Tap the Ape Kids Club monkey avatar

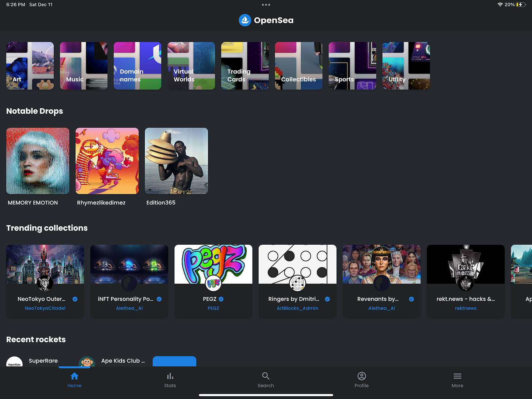pyautogui.click(x=87, y=362)
